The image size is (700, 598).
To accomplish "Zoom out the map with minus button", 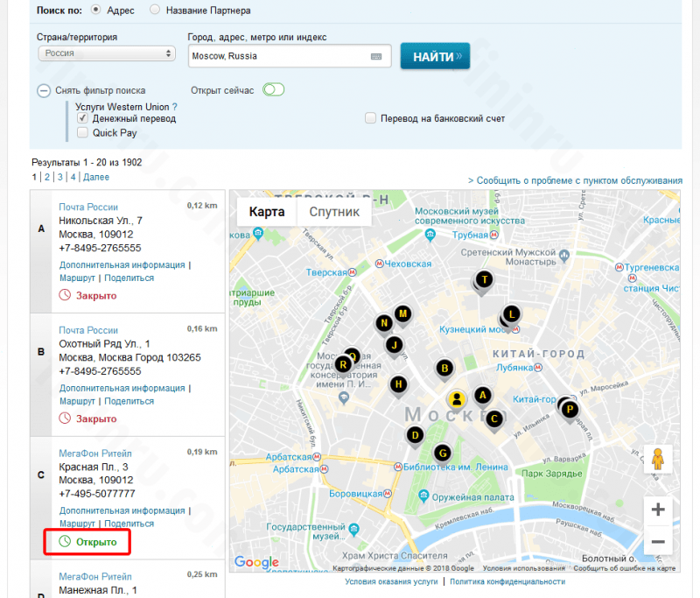I will pyautogui.click(x=658, y=542).
